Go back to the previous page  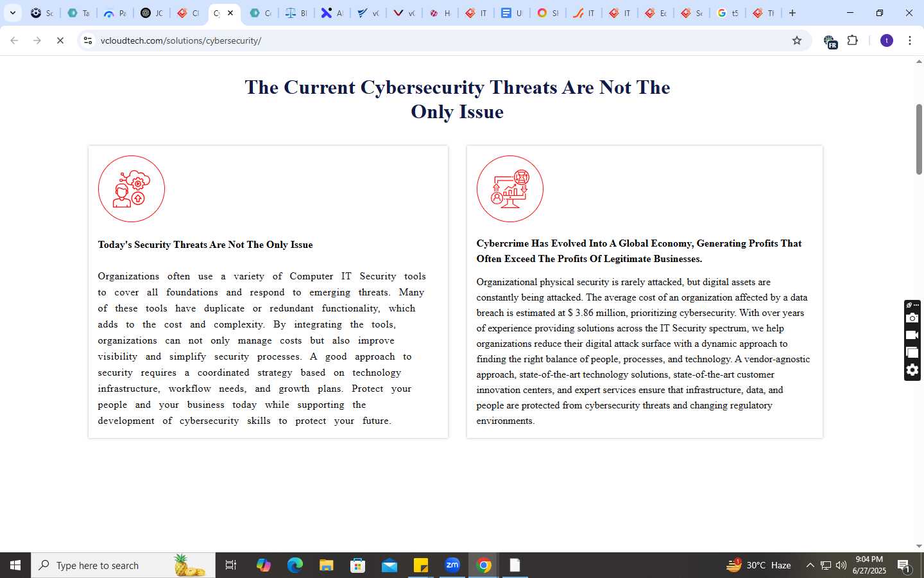14,40
